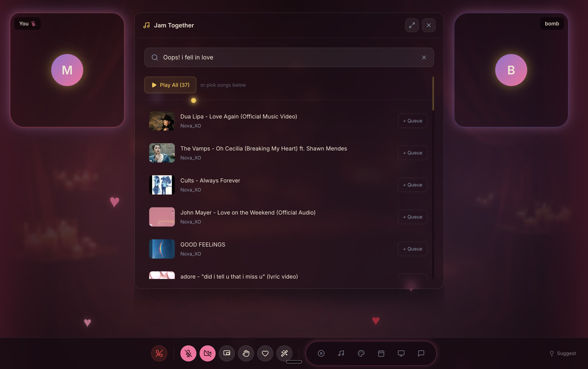This screenshot has width=588, height=369.
Task: Click the 'bomb' name label
Action: 552,24
